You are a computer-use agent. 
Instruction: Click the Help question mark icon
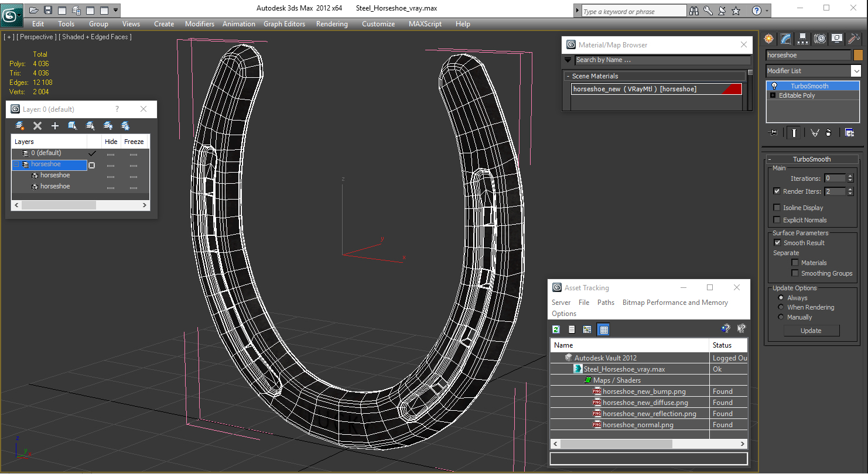tap(756, 11)
